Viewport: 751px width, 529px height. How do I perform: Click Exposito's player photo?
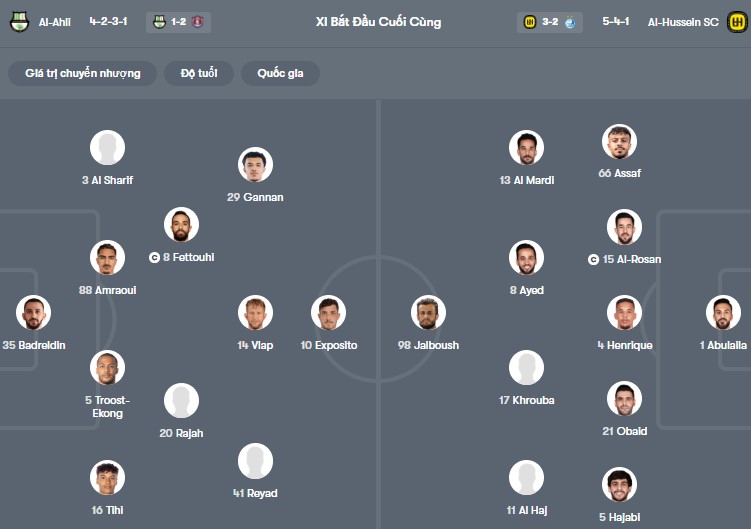coord(328,313)
